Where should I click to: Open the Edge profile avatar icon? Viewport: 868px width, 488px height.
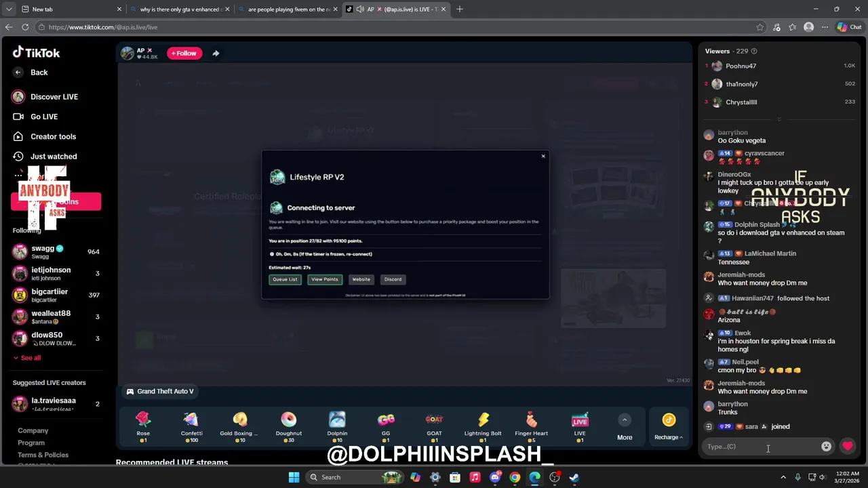[x=808, y=27]
